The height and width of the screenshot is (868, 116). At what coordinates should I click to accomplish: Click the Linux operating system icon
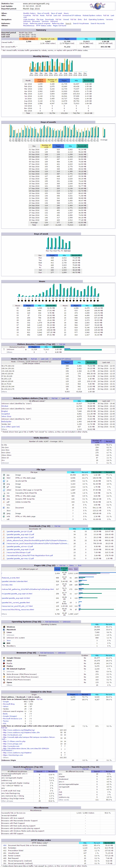pos(3,632)
